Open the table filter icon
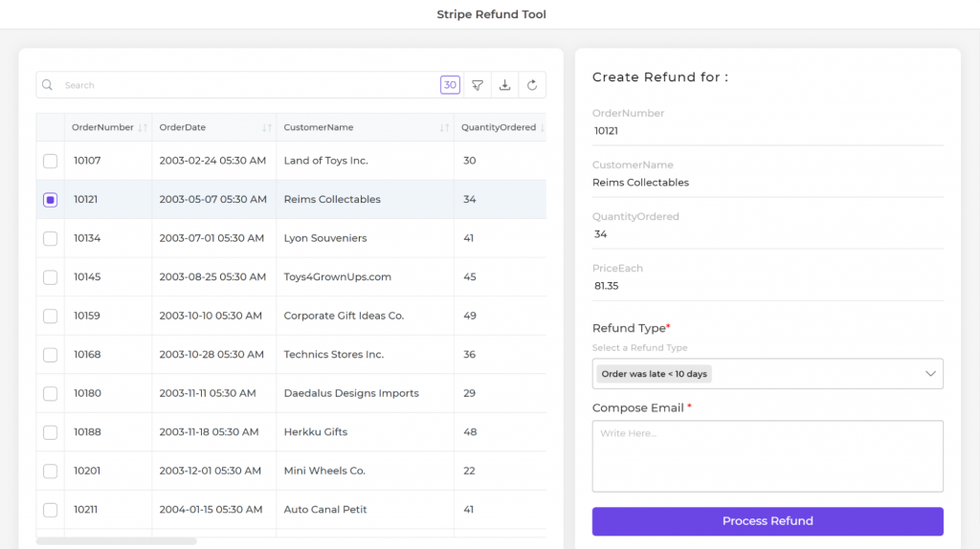The image size is (980, 549). pyautogui.click(x=478, y=85)
